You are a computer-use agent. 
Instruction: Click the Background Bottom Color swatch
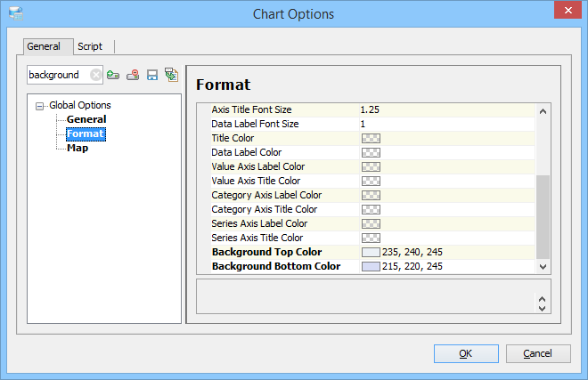pos(371,267)
